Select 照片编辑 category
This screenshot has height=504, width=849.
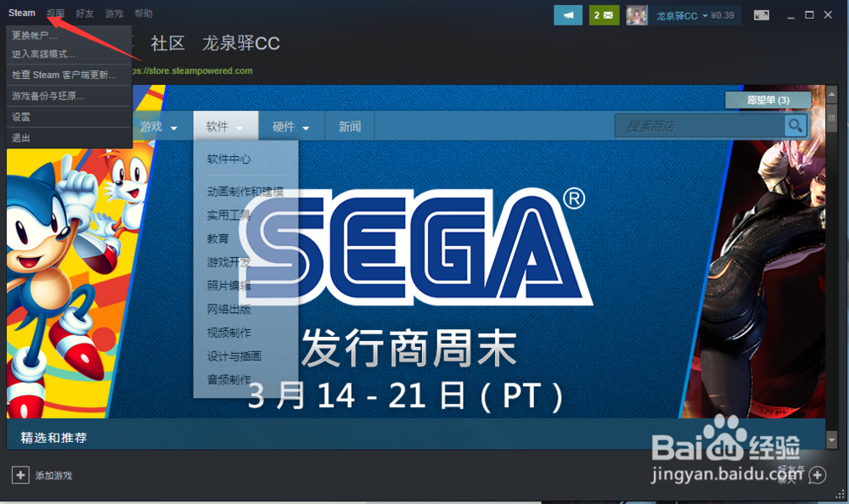(x=228, y=286)
